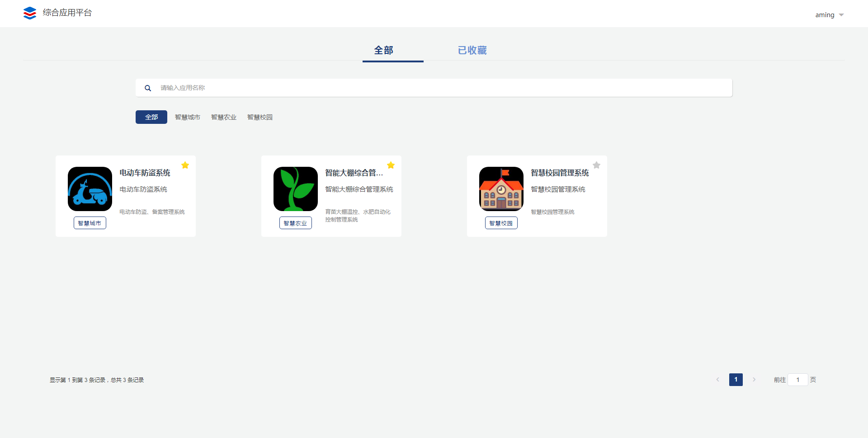Open the electric scooter anti-theft app icon
Viewport: 868px width, 438px height.
[x=90, y=189]
